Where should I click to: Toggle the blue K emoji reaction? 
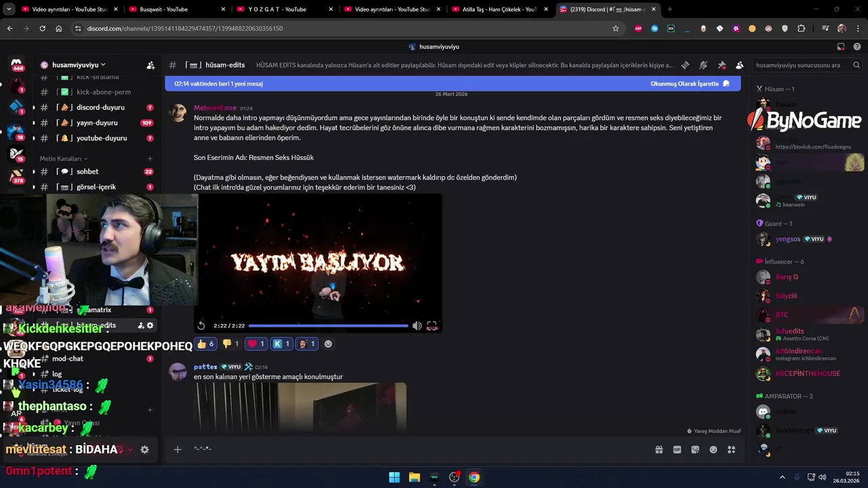coord(281,344)
